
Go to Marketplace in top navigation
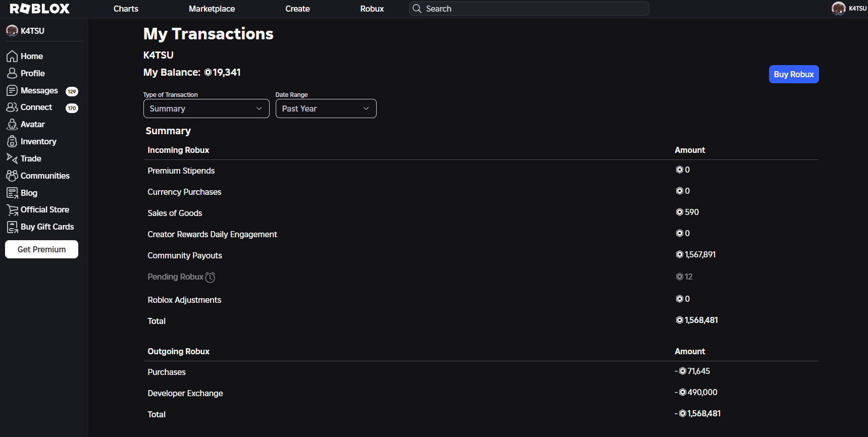pyautogui.click(x=212, y=9)
